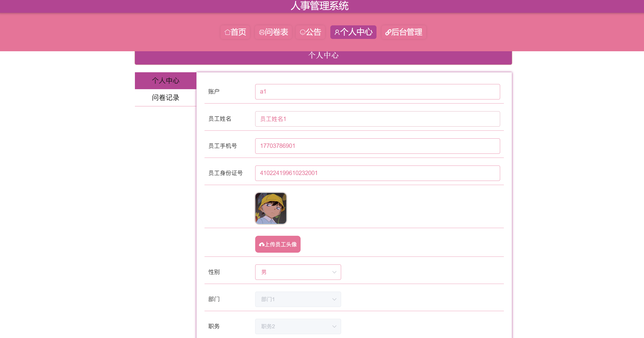Click the printer icon beside 问卷表
Viewport: 644px width, 338px height.
(x=262, y=32)
